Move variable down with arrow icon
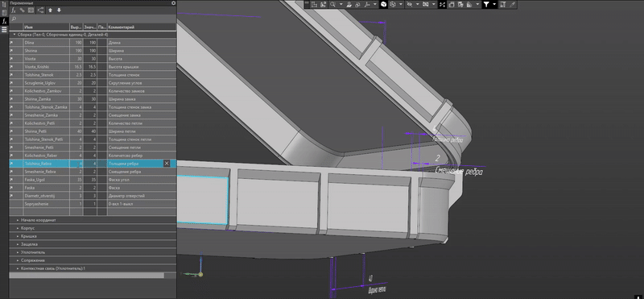 (x=59, y=10)
